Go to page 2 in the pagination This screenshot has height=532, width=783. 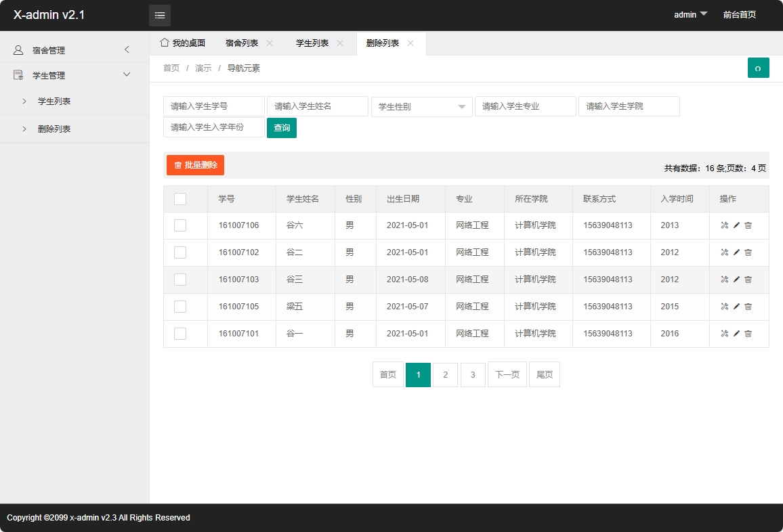(x=445, y=375)
